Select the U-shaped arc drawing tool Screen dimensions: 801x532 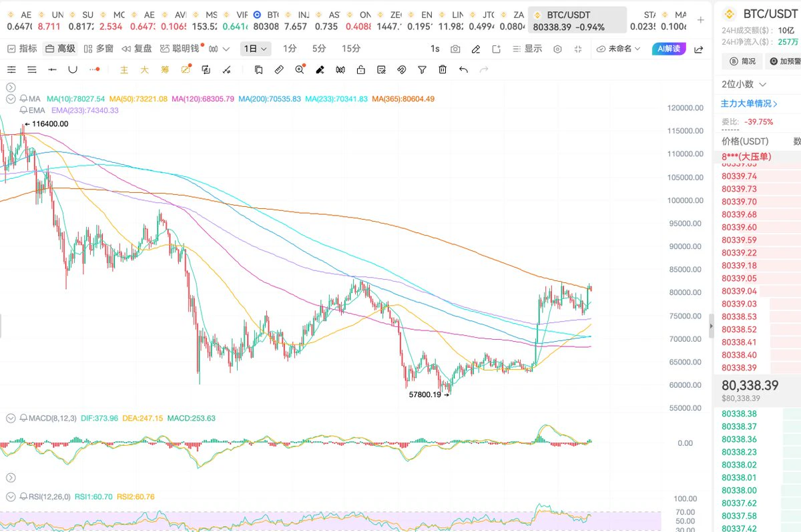73,69
